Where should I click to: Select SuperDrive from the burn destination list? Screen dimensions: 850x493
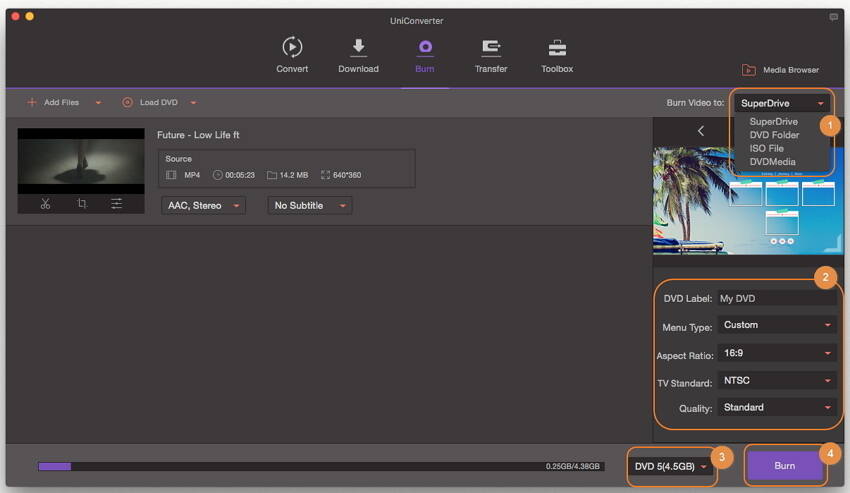click(x=774, y=121)
